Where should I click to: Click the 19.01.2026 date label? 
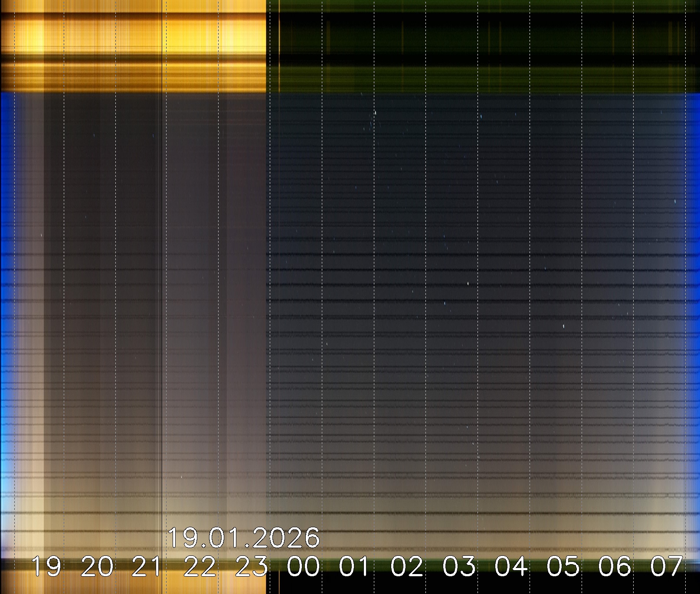[x=243, y=538]
